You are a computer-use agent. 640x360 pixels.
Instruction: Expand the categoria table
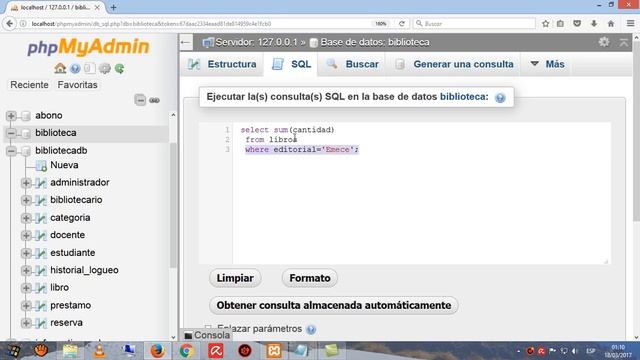(x=26, y=218)
